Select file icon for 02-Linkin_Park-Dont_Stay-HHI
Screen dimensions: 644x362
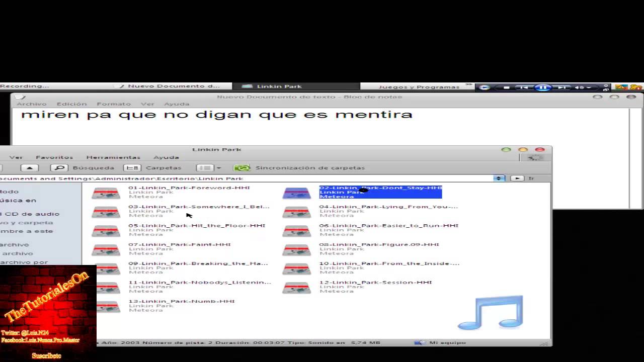tap(297, 193)
